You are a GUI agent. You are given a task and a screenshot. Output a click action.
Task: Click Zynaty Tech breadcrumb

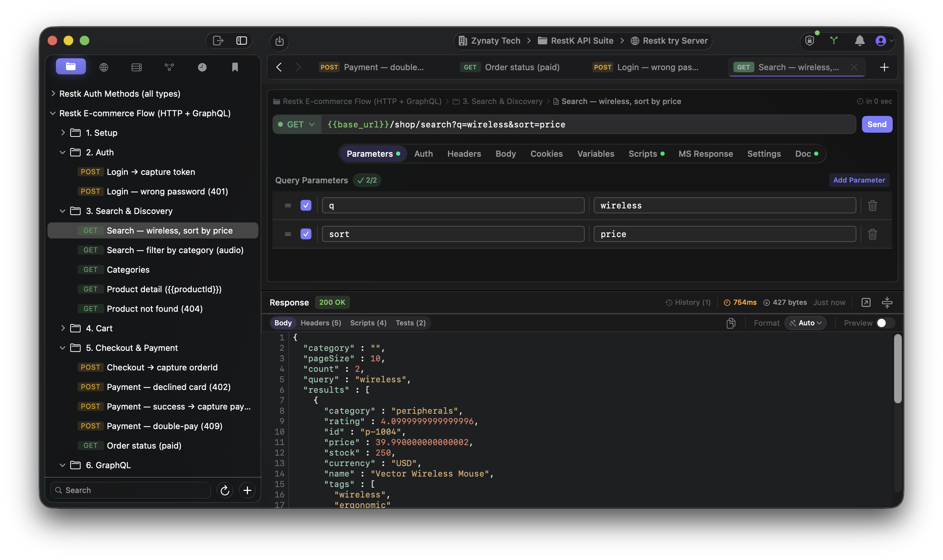point(489,40)
